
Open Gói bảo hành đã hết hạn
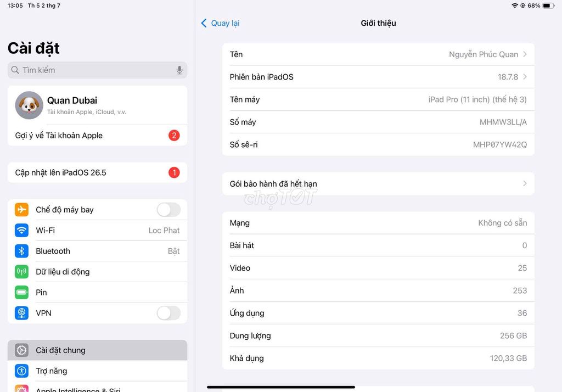click(378, 183)
